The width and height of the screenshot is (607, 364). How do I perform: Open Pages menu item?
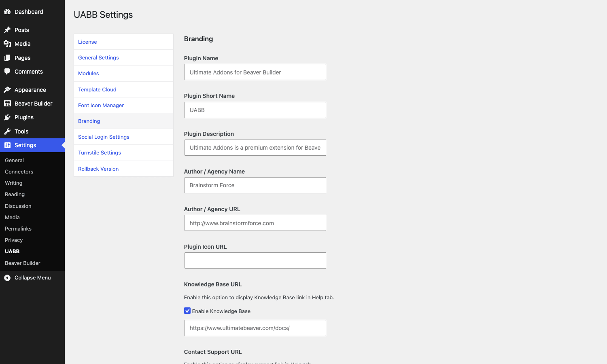(32, 58)
